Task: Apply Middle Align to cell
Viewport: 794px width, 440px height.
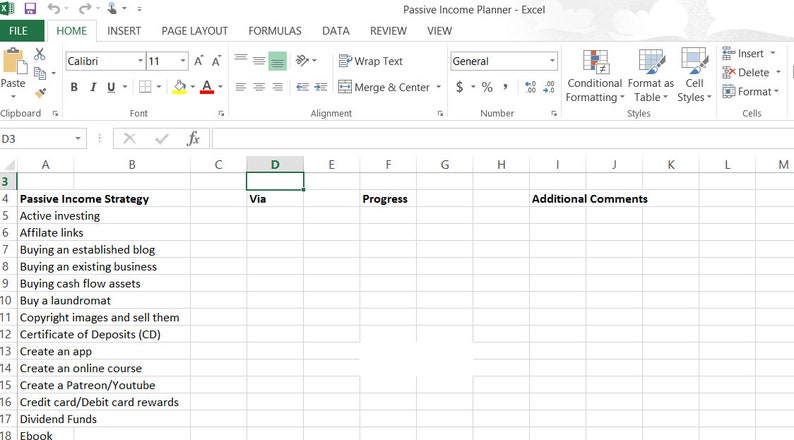Action: pos(259,61)
